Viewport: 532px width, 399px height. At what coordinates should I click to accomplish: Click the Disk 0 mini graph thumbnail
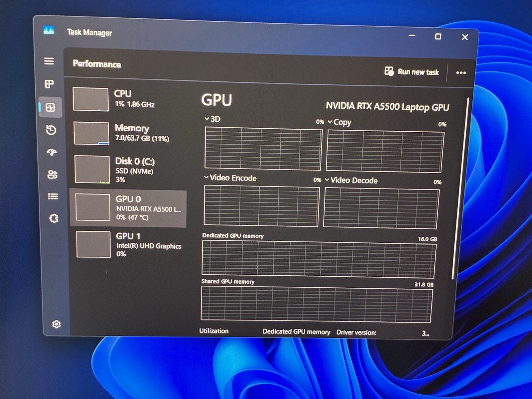click(92, 169)
